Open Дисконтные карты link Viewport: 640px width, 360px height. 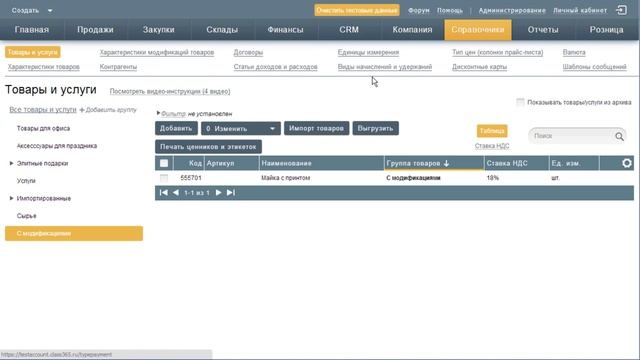coord(479,67)
